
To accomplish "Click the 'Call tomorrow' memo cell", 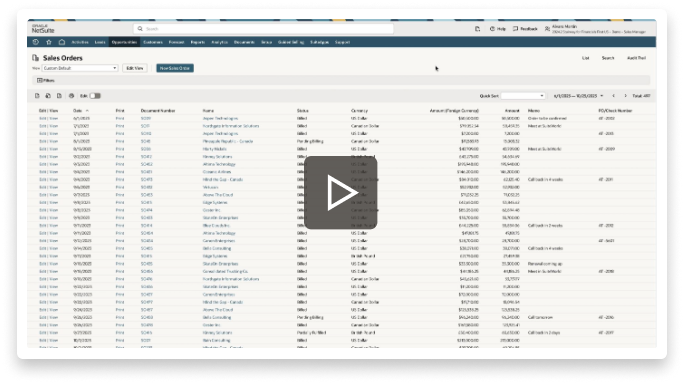I will click(540, 317).
